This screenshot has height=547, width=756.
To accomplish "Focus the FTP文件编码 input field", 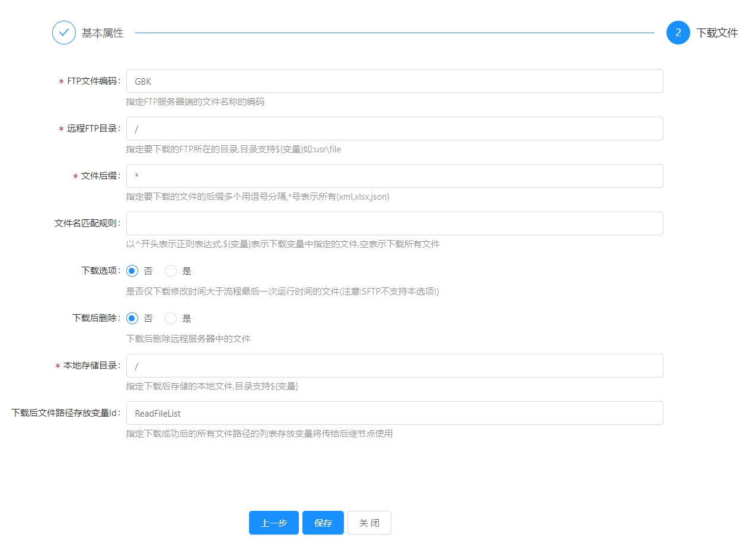I will (394, 81).
